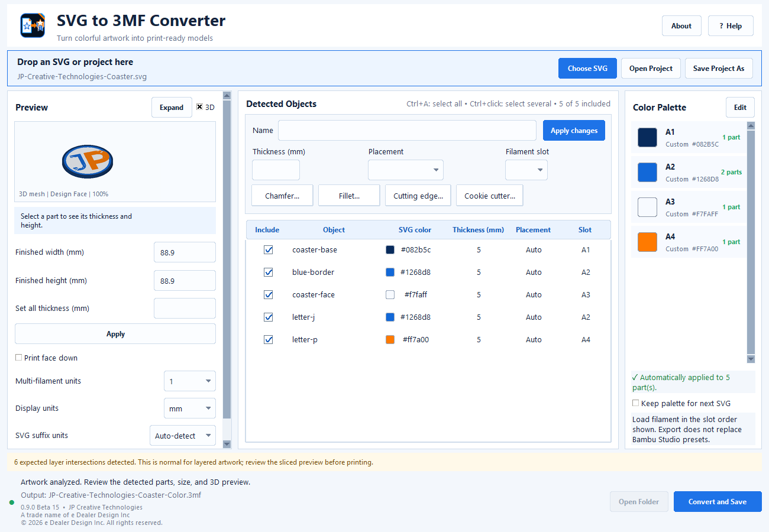
Task: Click the Thickness (mm) input field
Action: 276,170
